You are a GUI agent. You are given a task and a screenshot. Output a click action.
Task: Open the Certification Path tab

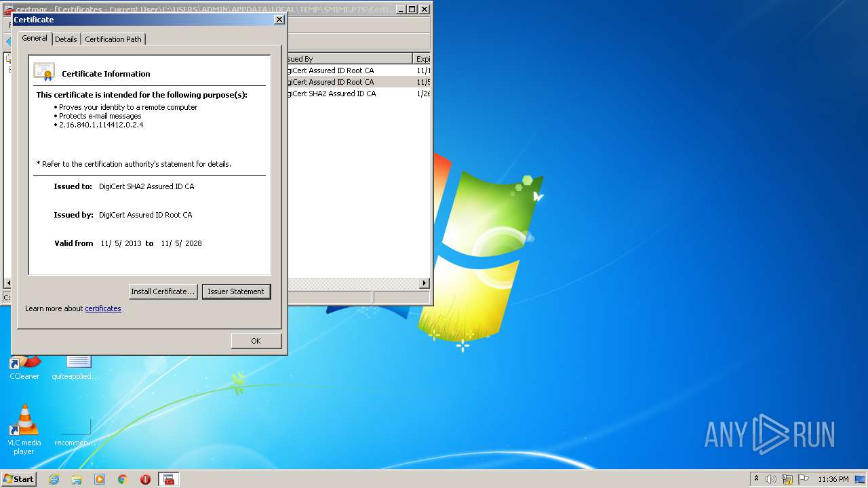pyautogui.click(x=113, y=39)
